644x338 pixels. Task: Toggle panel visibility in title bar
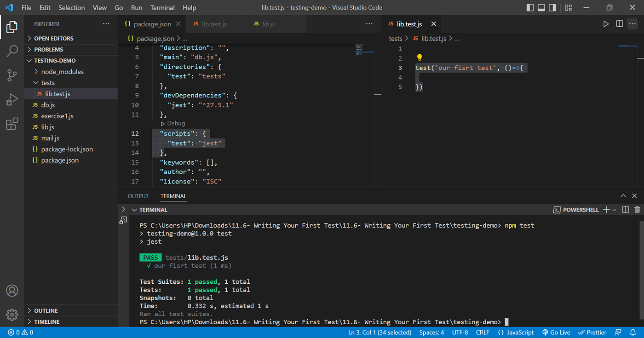(x=541, y=8)
